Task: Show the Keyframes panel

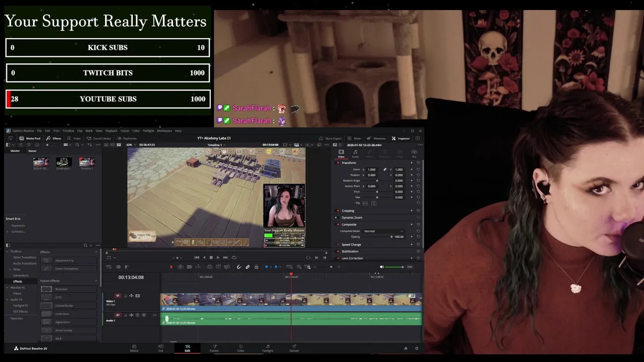Action: tap(127, 138)
